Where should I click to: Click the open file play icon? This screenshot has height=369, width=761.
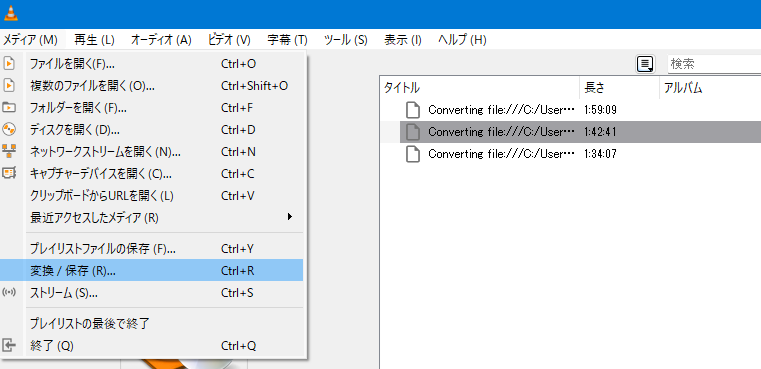coord(9,64)
